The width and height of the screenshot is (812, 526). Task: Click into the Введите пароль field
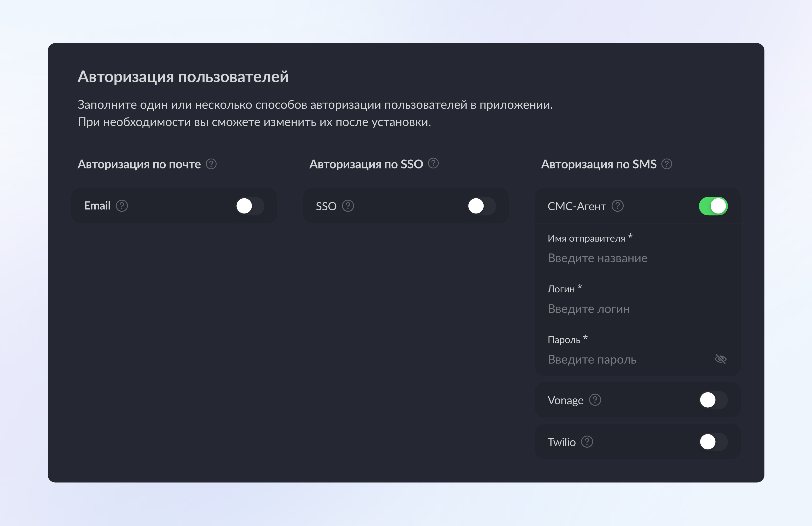pyautogui.click(x=621, y=360)
